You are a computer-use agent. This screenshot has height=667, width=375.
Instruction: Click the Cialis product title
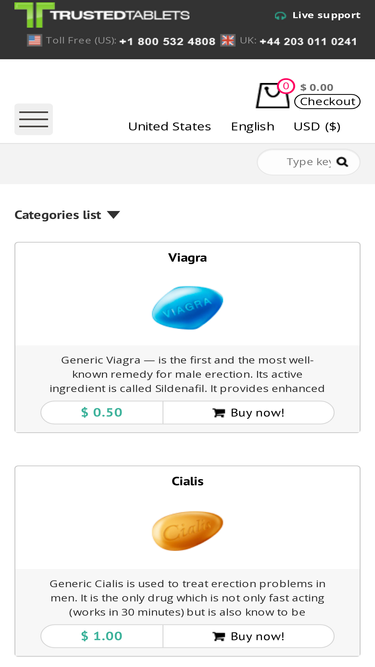click(x=188, y=481)
